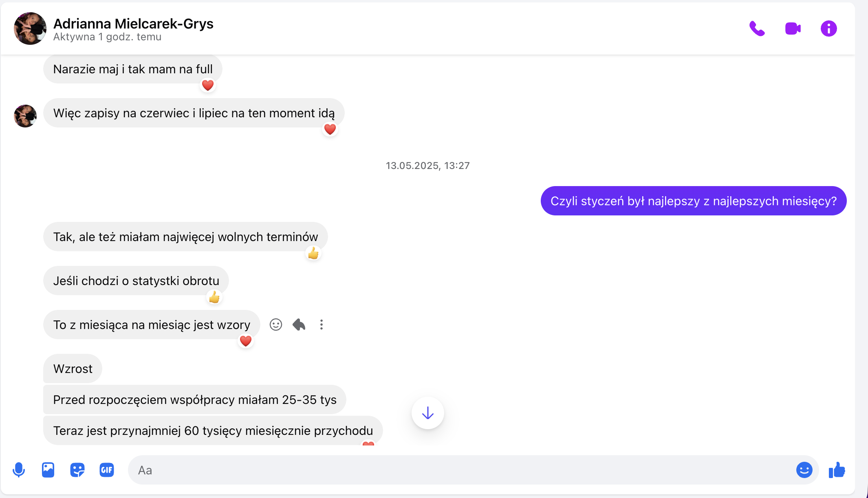Attach a photo using the image icon
The height and width of the screenshot is (498, 868).
[x=48, y=470]
